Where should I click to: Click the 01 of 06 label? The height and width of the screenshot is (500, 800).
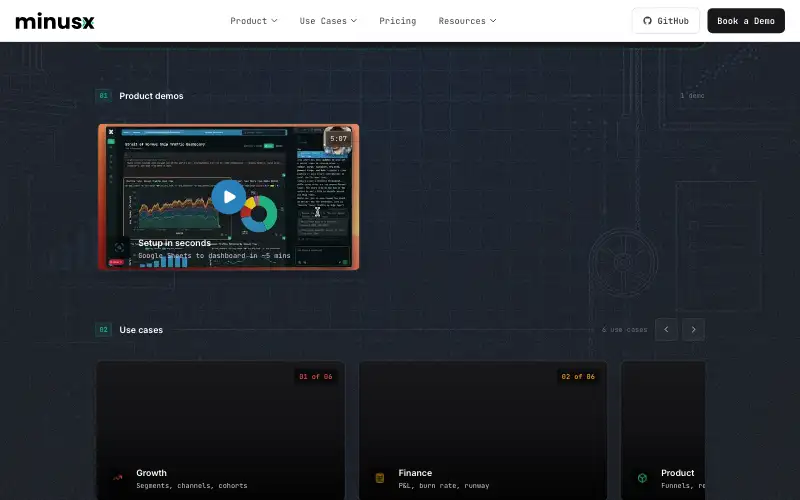point(316,377)
